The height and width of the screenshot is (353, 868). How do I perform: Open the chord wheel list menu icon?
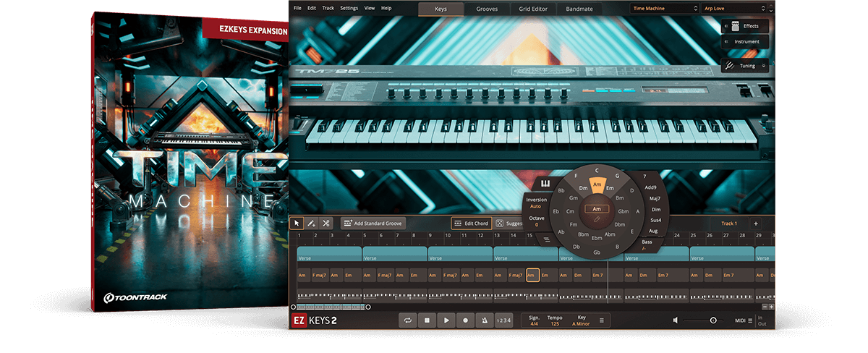(x=547, y=239)
